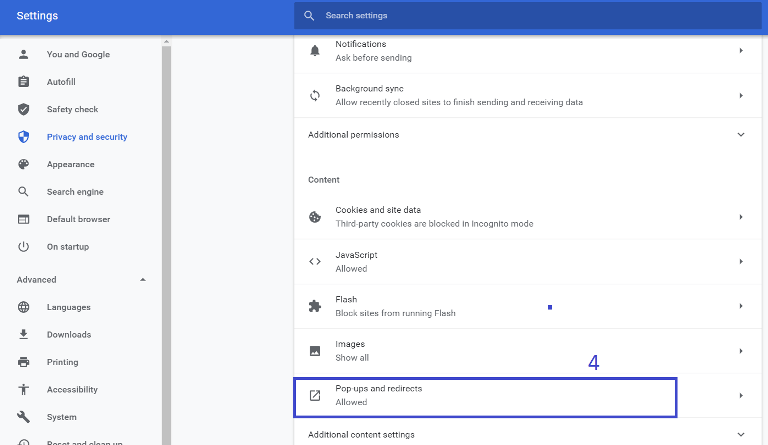
Task: Open Pop-ups and redirects via its right arrow
Action: (x=741, y=396)
